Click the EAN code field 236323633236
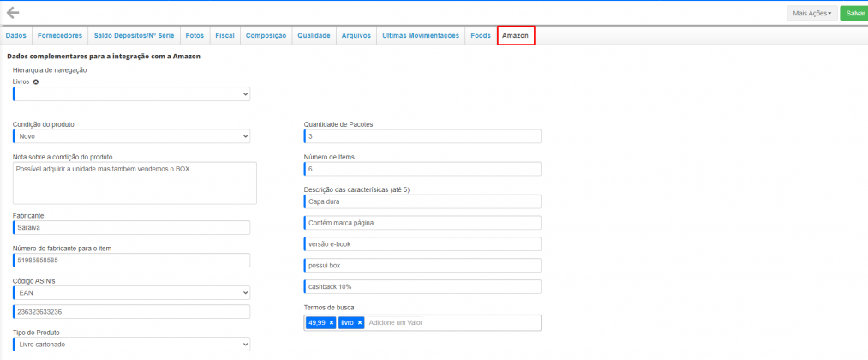 tap(131, 312)
